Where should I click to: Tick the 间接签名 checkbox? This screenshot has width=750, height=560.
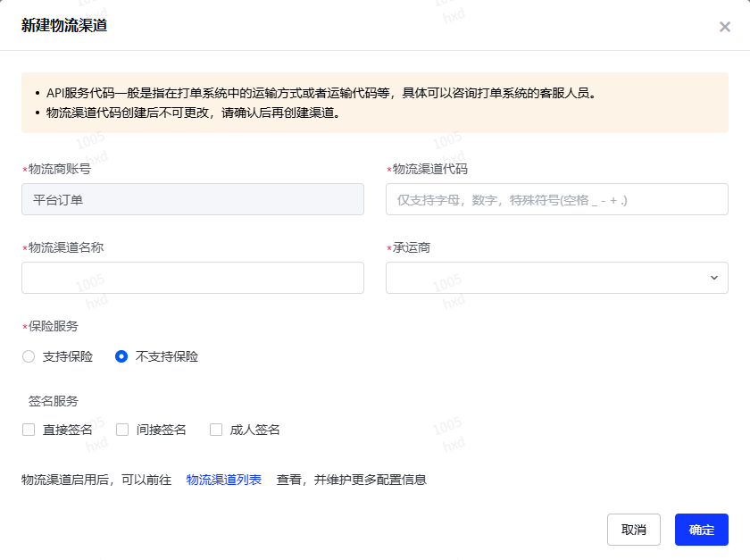pos(122,430)
